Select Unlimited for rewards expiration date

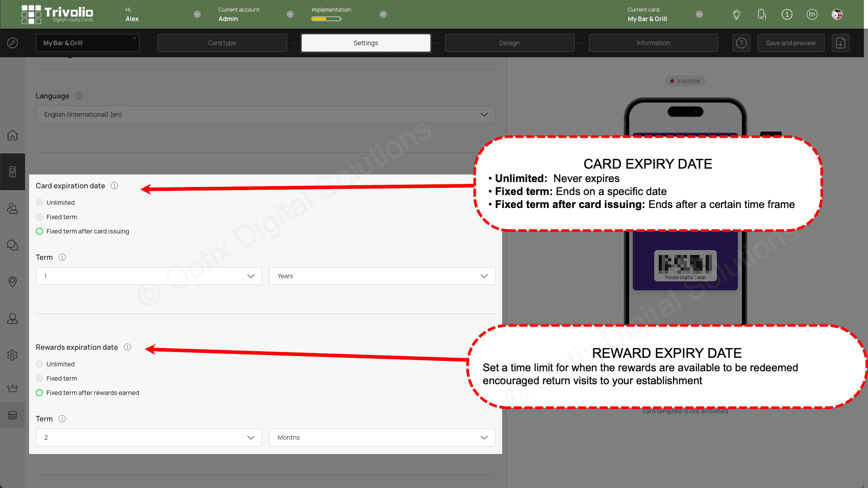click(39, 364)
